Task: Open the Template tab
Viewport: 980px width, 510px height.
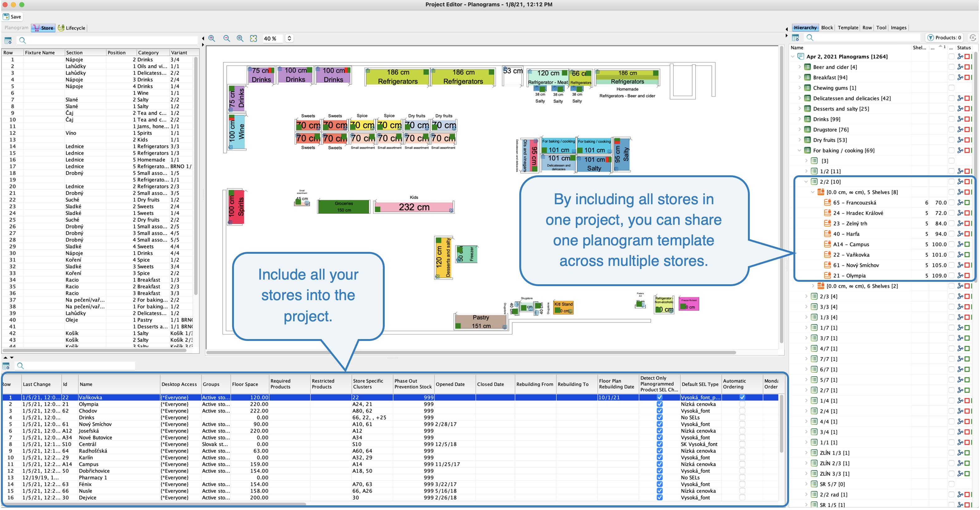Action: pyautogui.click(x=848, y=28)
